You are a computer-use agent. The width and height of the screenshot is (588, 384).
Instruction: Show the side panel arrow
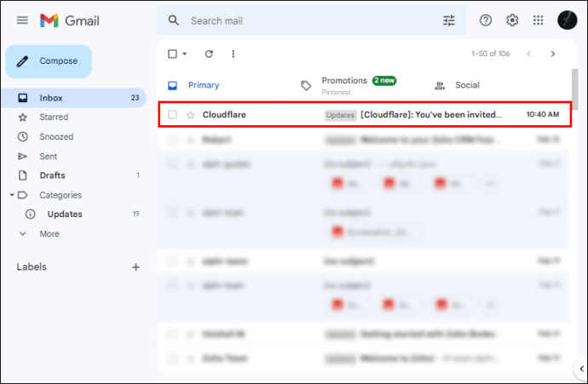(581, 369)
